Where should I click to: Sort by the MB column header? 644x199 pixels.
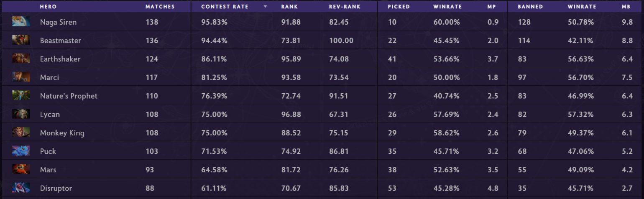[626, 7]
